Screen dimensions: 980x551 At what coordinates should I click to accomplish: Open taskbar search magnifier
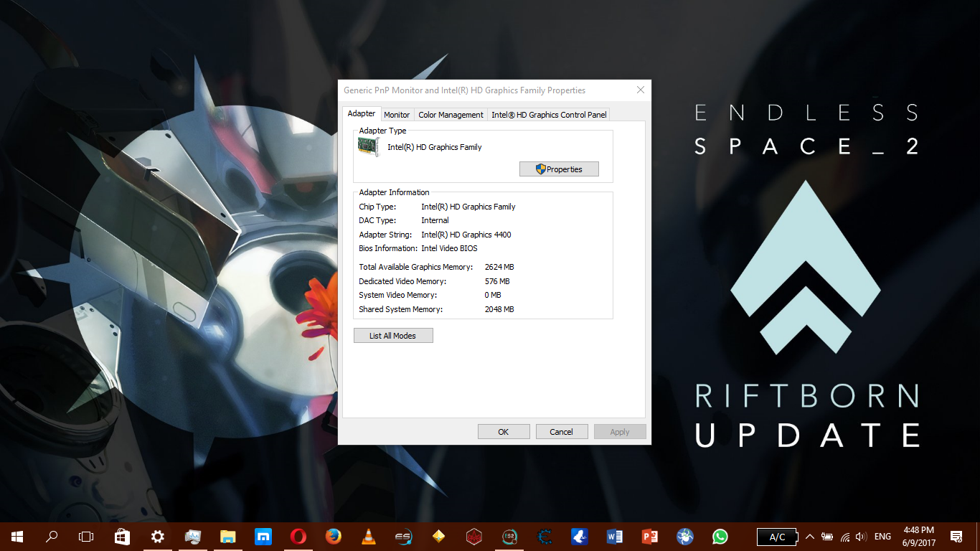point(52,537)
